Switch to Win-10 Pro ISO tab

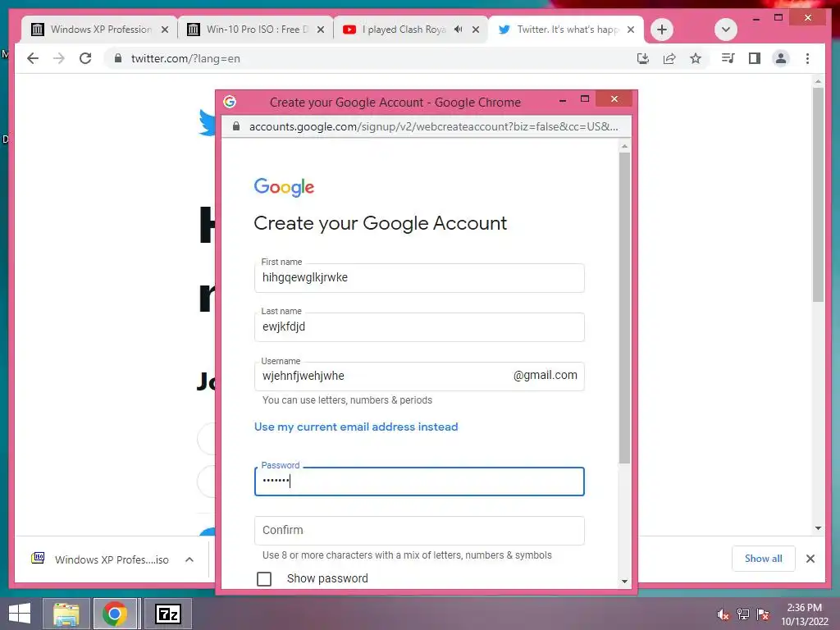coord(255,30)
